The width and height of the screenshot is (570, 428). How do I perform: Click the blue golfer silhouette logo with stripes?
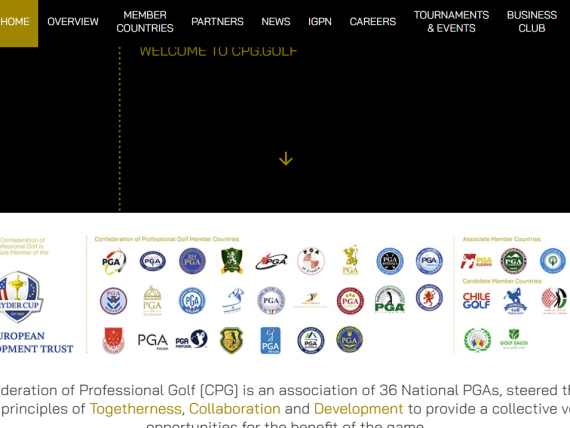tap(233, 301)
